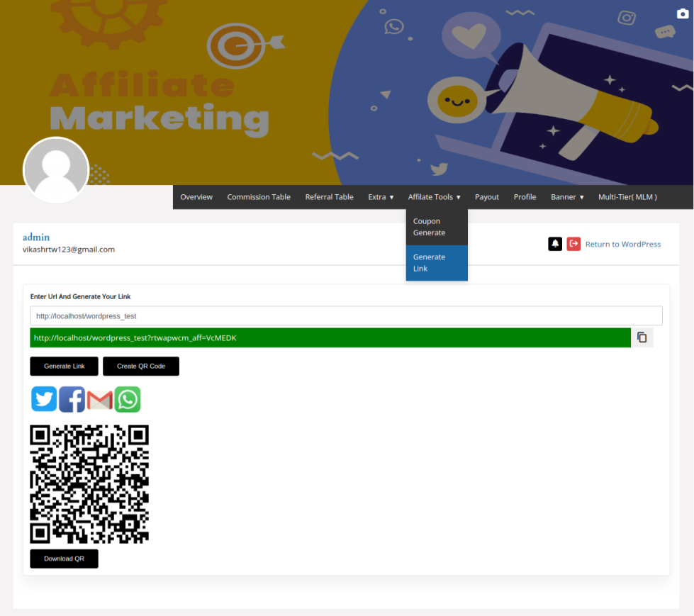
Task: Go to Commission Table
Action: point(259,197)
